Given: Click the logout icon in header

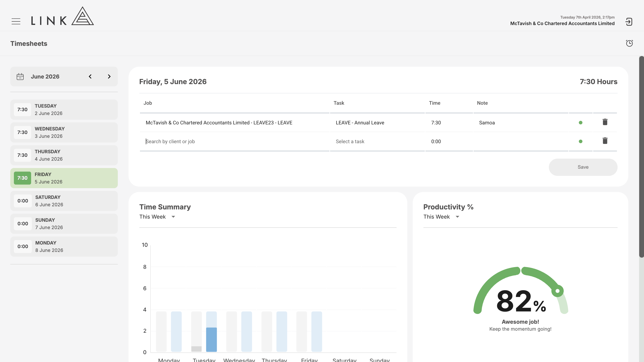Looking at the screenshot, I should click(x=629, y=22).
